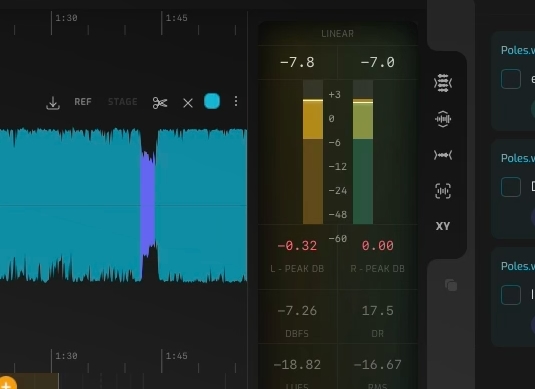Click the right channel level meter bar
Screen dimensions: 535x389
click(x=363, y=152)
